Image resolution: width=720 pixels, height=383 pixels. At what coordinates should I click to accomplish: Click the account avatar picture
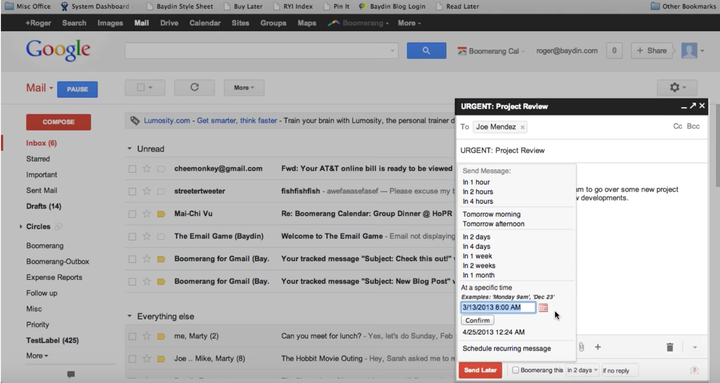pos(689,51)
